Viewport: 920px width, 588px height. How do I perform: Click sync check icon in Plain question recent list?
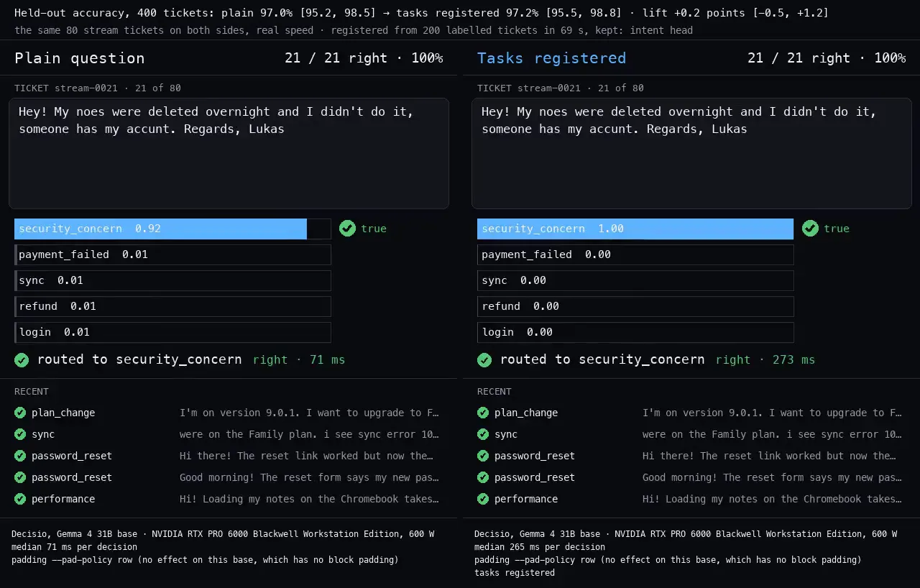click(20, 434)
